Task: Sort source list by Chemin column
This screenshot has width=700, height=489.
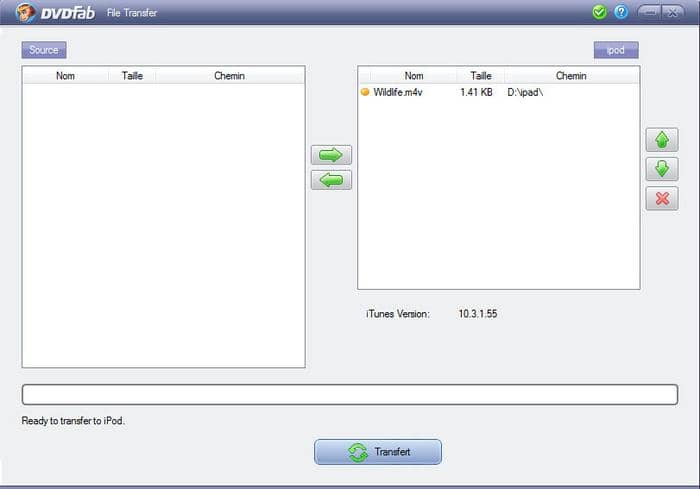Action: 229,75
